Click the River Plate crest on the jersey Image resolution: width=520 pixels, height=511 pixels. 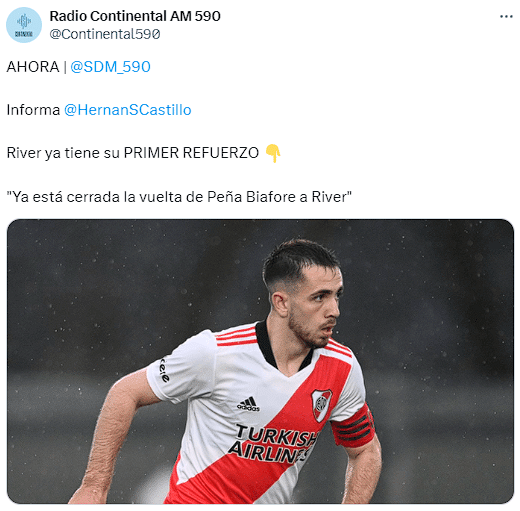(x=321, y=405)
